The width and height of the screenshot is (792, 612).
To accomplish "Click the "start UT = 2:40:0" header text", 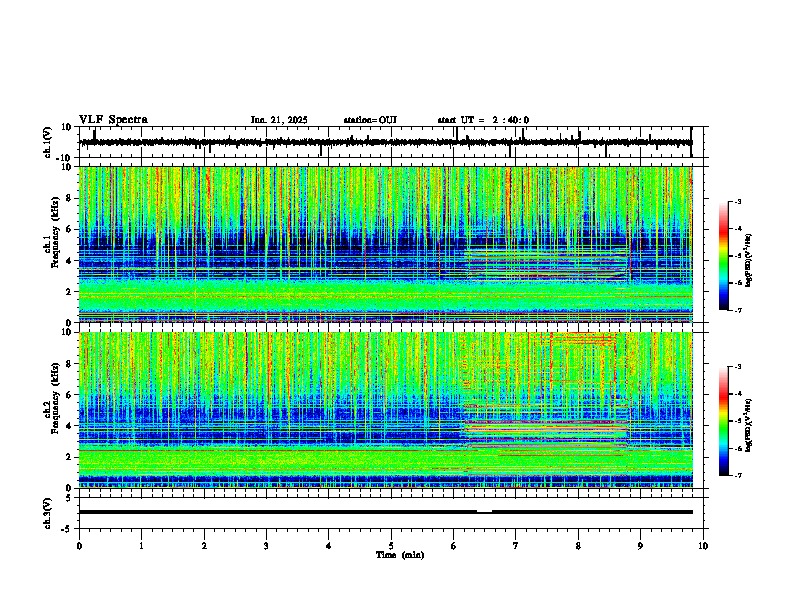I will [x=483, y=120].
